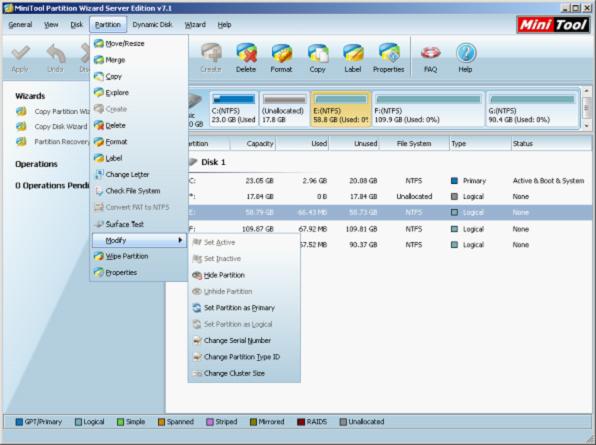
Task: Click the Logical legend color swatch
Action: tap(78, 422)
